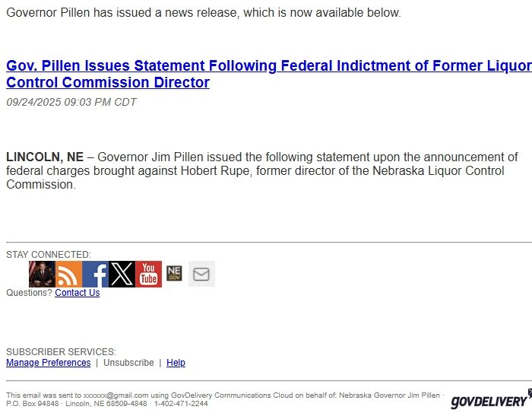Go to the YouTube channel icon
Screen dimensions: 532x416
(148, 274)
